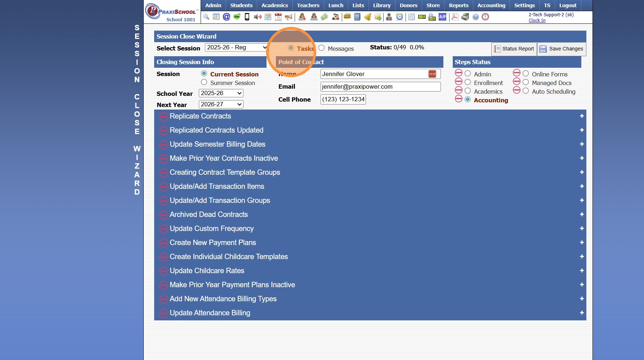Open the Select Session dropdown
Screen dimensions: 644x360
tap(236, 48)
